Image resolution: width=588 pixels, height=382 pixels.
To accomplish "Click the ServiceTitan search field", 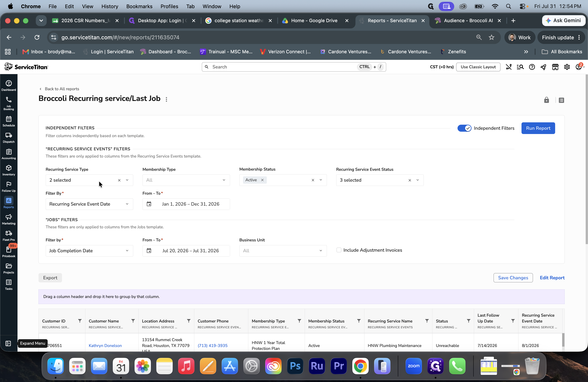I will coord(294,67).
